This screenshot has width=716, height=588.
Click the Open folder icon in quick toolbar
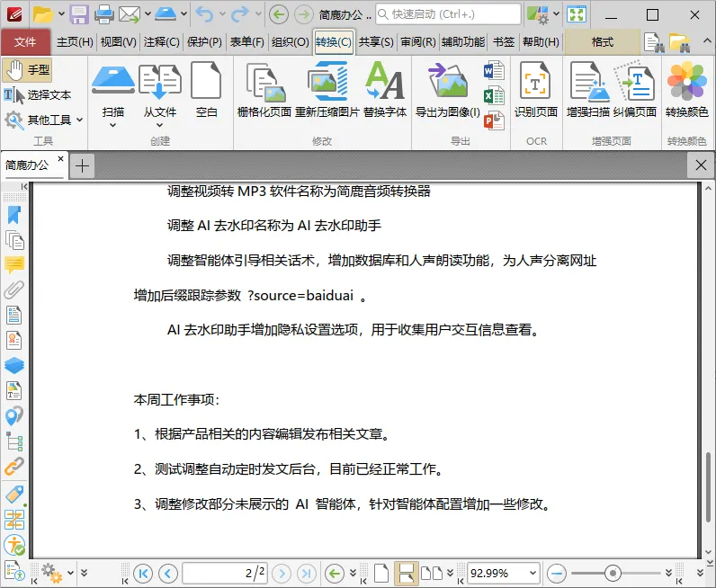pyautogui.click(x=42, y=14)
